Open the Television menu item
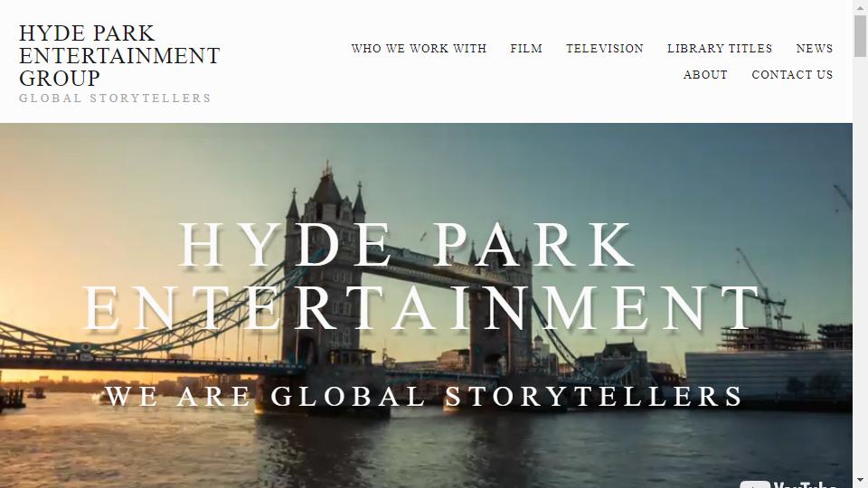The width and height of the screenshot is (868, 488). point(605,49)
